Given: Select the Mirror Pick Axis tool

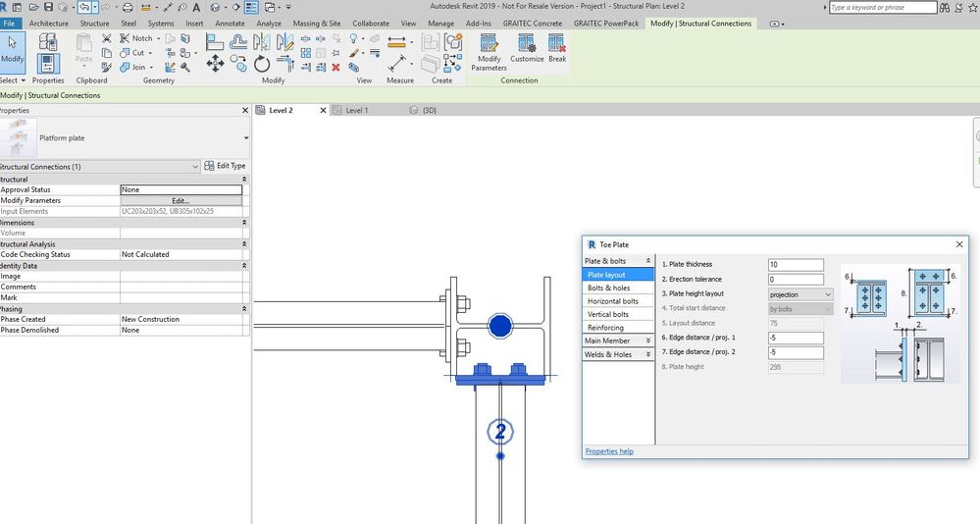Looking at the screenshot, I should pyautogui.click(x=262, y=42).
